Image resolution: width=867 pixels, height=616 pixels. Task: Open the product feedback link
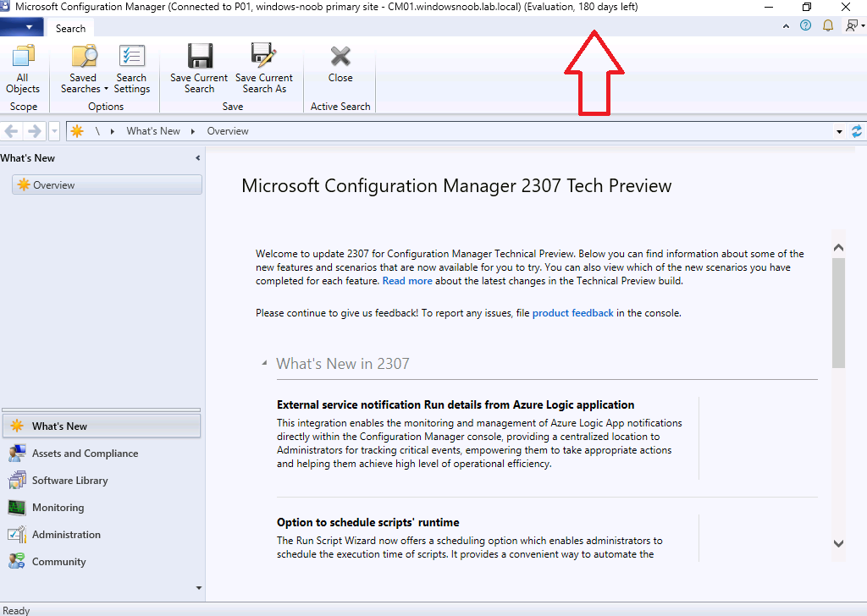(x=573, y=313)
